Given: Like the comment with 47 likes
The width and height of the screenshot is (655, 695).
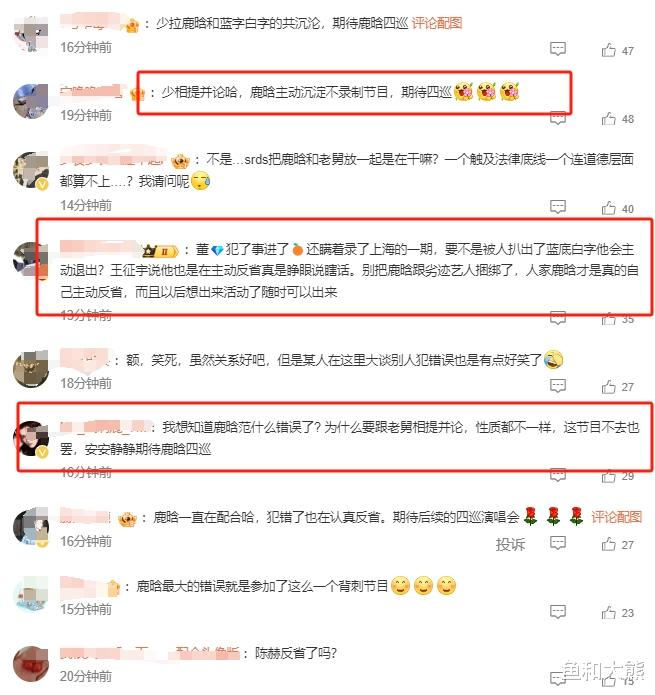Looking at the screenshot, I should coord(608,50).
